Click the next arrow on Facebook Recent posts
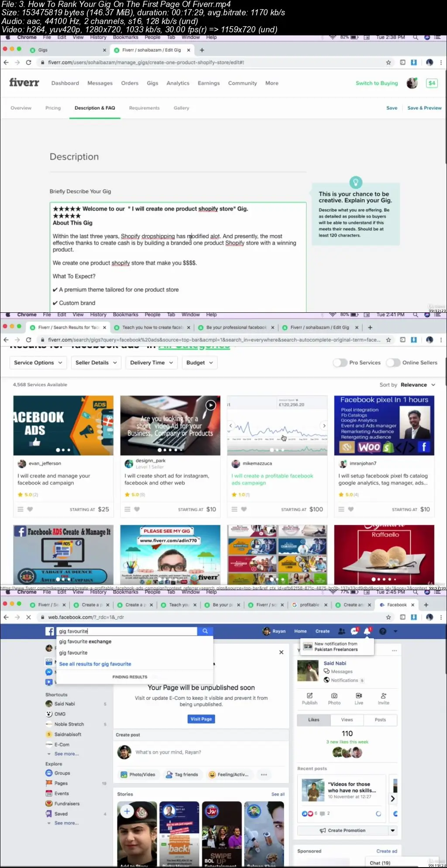 click(x=392, y=799)
